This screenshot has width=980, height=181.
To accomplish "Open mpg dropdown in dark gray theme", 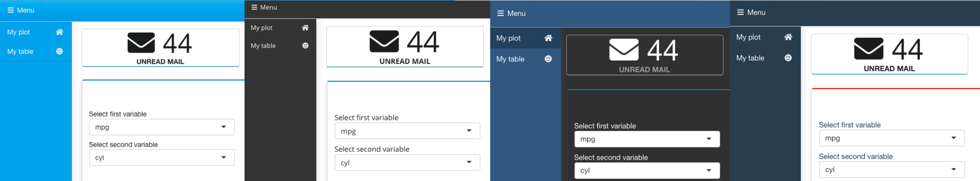I will (x=407, y=131).
